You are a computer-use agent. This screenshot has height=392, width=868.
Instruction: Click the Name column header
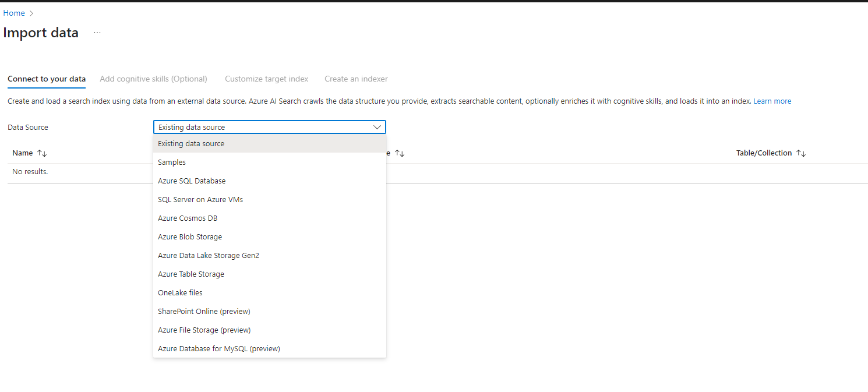click(x=23, y=153)
